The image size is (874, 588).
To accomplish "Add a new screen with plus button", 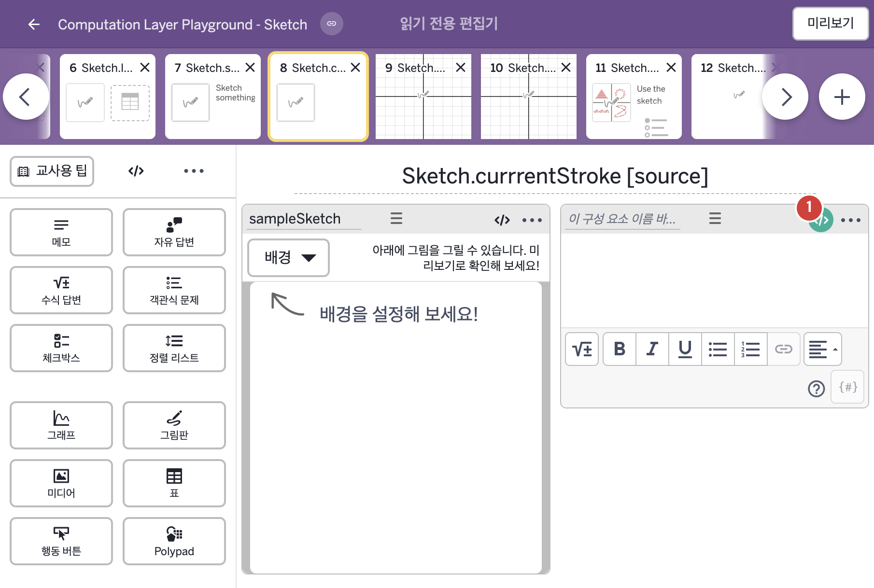I will (x=842, y=97).
